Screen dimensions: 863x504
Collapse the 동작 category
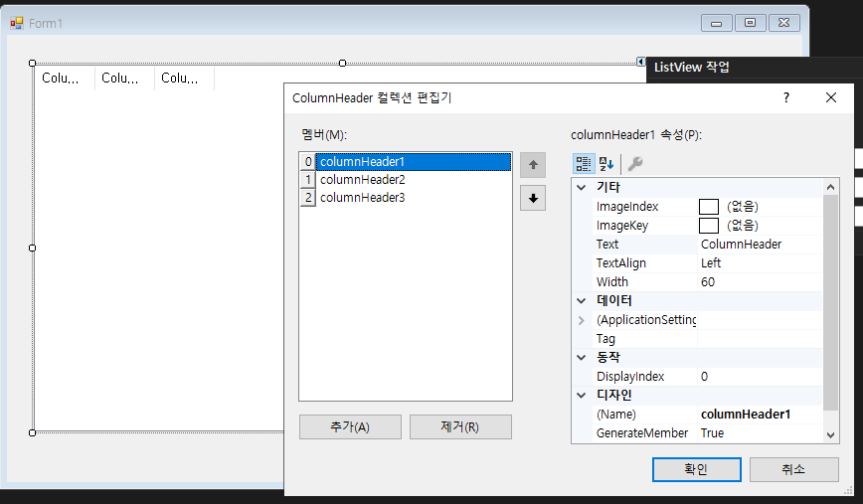pos(582,358)
